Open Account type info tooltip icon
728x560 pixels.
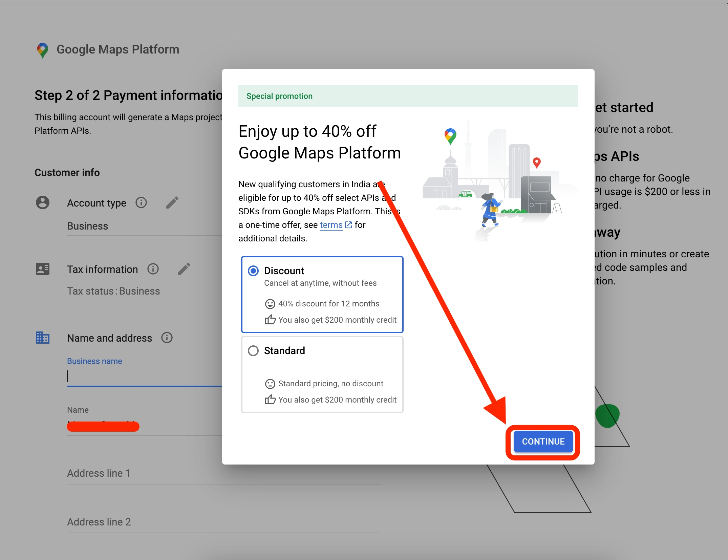pyautogui.click(x=141, y=203)
